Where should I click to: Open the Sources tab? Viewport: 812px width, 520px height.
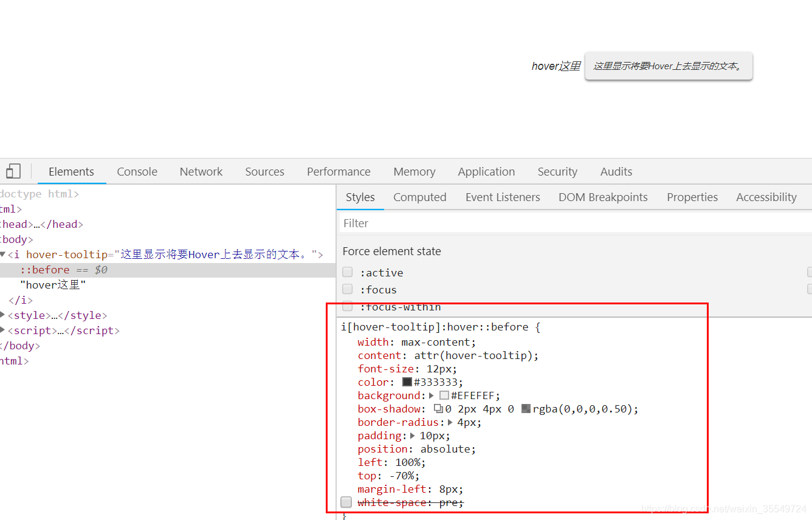[x=264, y=171]
